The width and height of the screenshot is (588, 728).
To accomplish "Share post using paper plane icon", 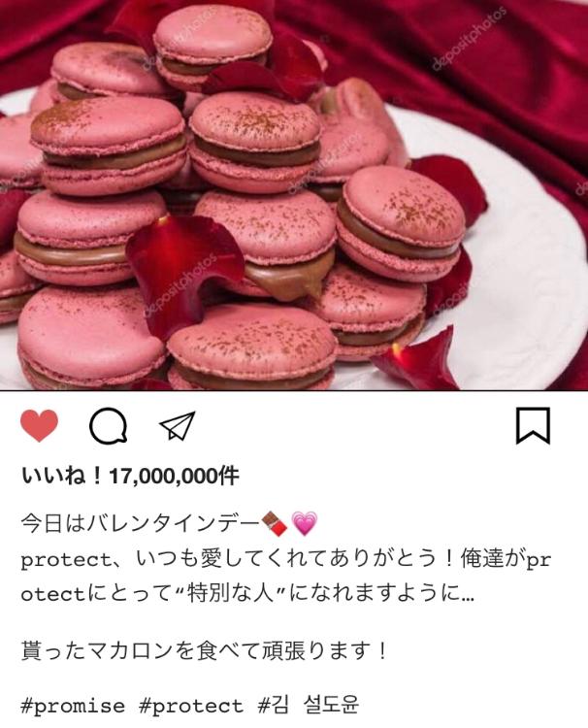I will coord(178,425).
